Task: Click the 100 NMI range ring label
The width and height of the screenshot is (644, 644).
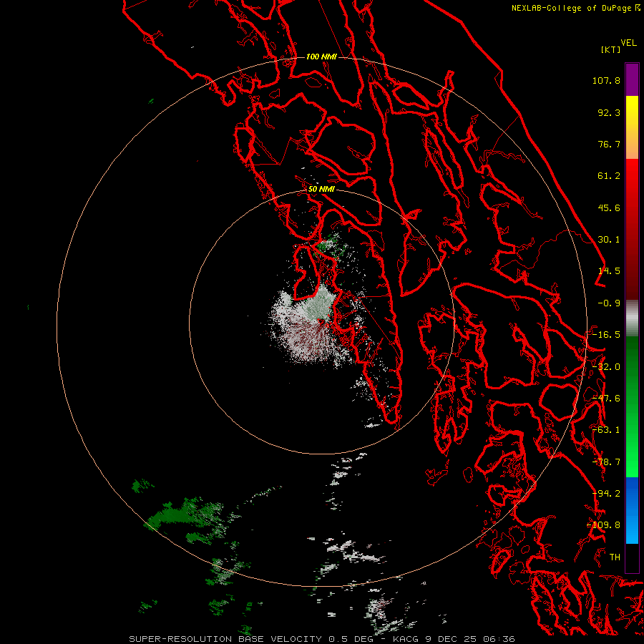Action: [321, 57]
